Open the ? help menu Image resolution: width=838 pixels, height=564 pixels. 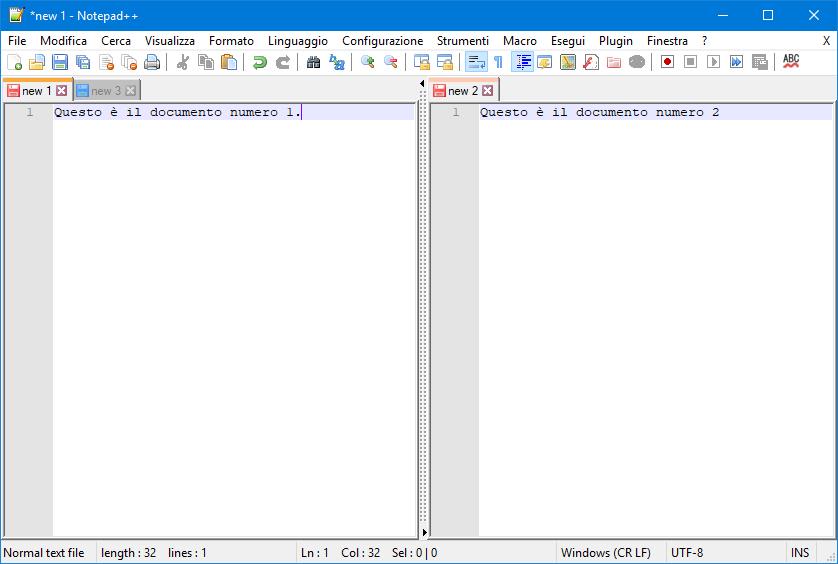(704, 41)
